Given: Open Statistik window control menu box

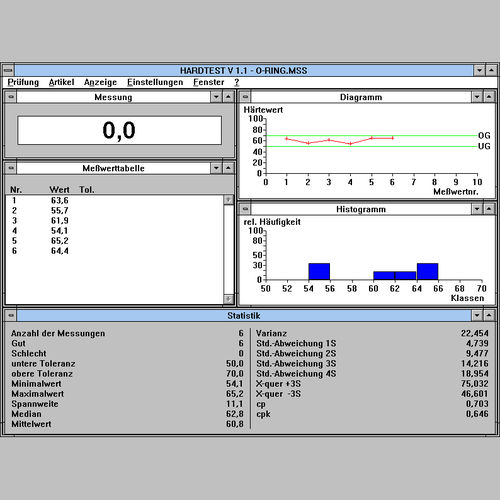Looking at the screenshot, I should coord(11,315).
